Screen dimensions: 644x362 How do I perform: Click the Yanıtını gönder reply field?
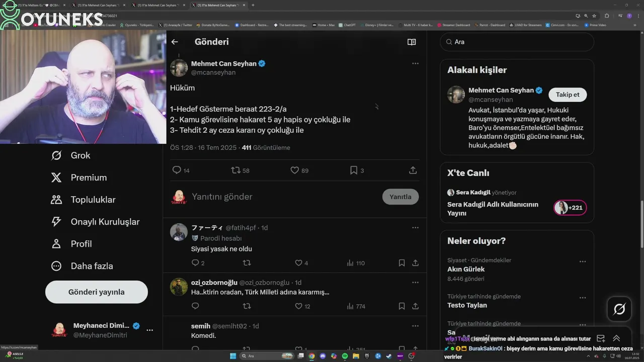click(284, 197)
